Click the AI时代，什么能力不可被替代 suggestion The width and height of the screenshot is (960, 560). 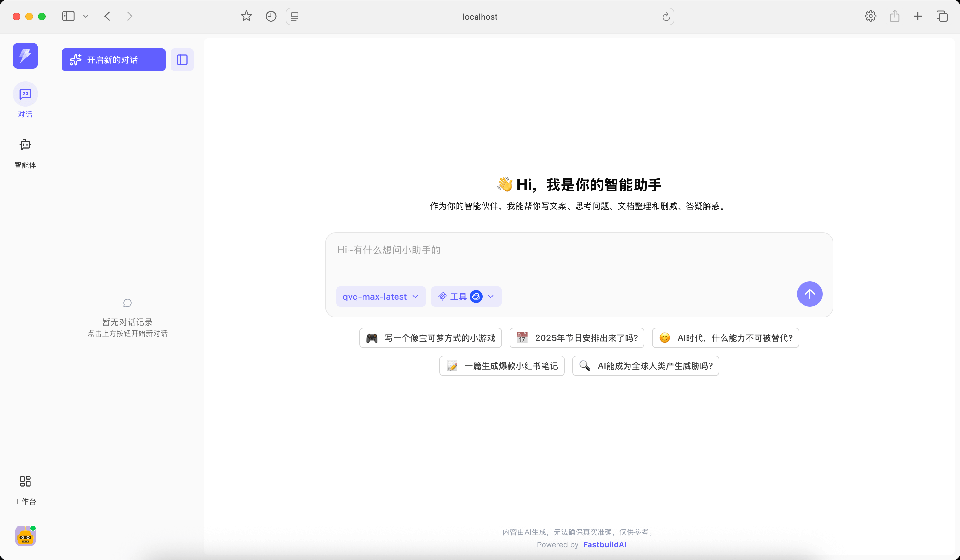coord(725,338)
